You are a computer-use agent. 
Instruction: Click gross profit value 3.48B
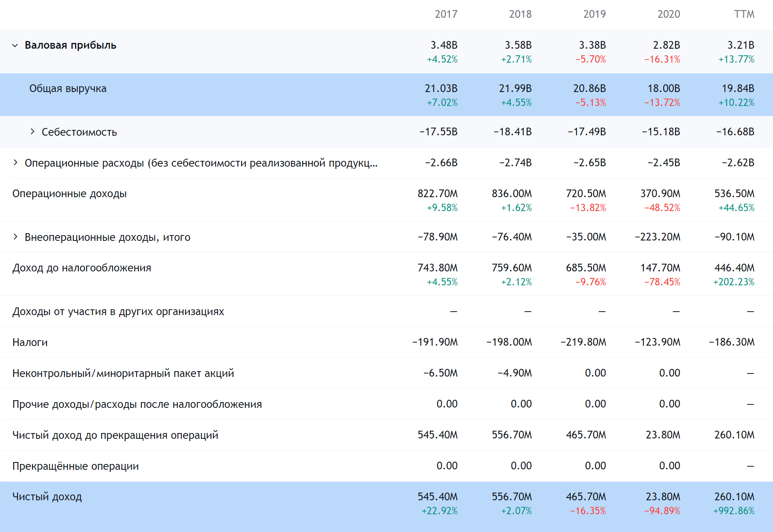444,45
